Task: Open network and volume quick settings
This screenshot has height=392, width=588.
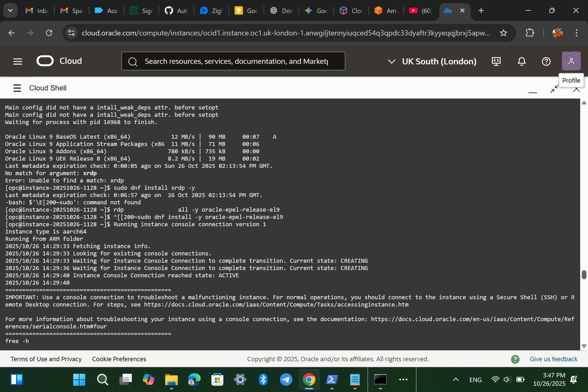Action: 508,379
